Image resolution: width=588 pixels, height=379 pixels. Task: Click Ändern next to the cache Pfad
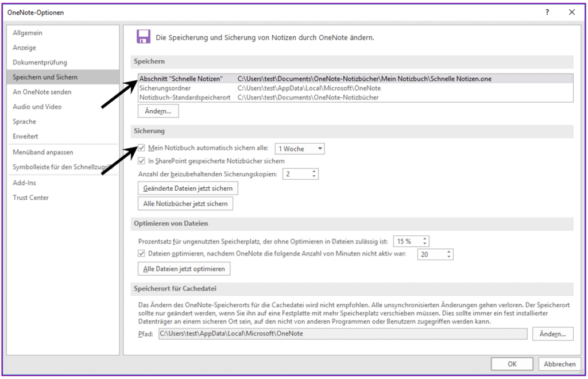pyautogui.click(x=553, y=334)
